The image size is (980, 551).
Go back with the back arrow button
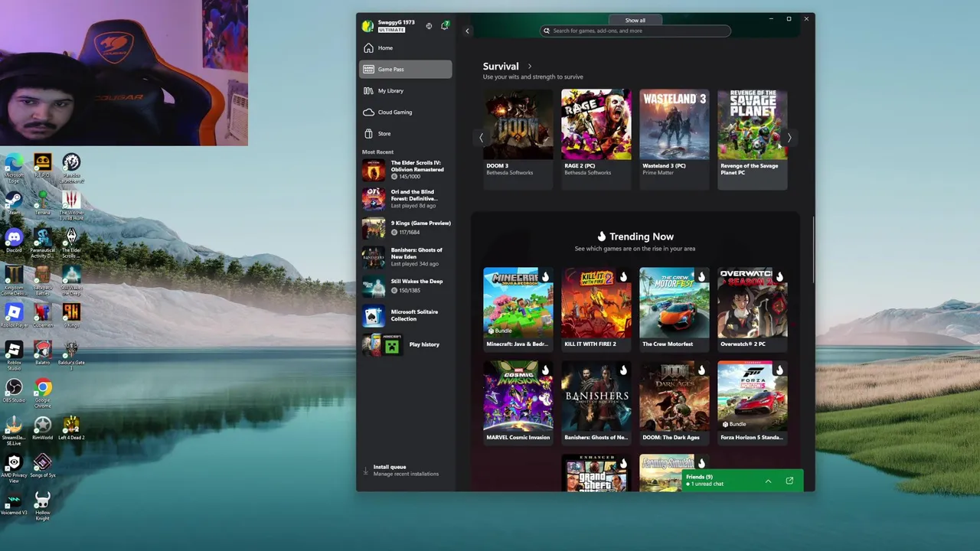coord(467,31)
